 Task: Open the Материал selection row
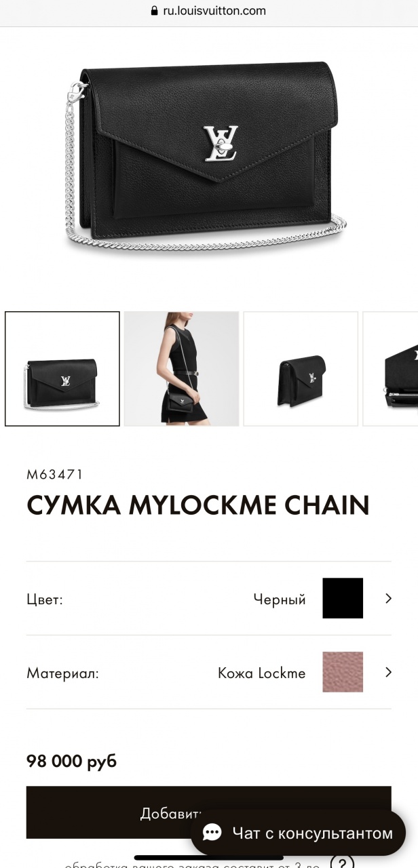tap(209, 672)
